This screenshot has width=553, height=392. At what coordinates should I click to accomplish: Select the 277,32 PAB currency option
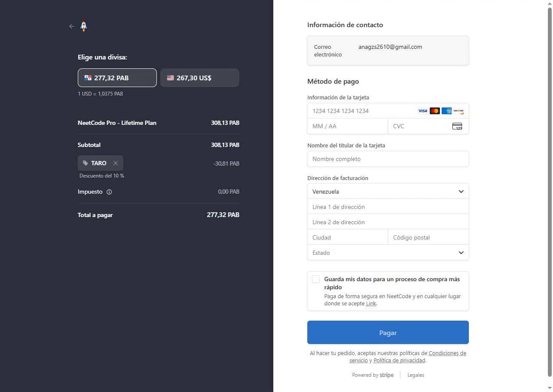[x=117, y=78]
